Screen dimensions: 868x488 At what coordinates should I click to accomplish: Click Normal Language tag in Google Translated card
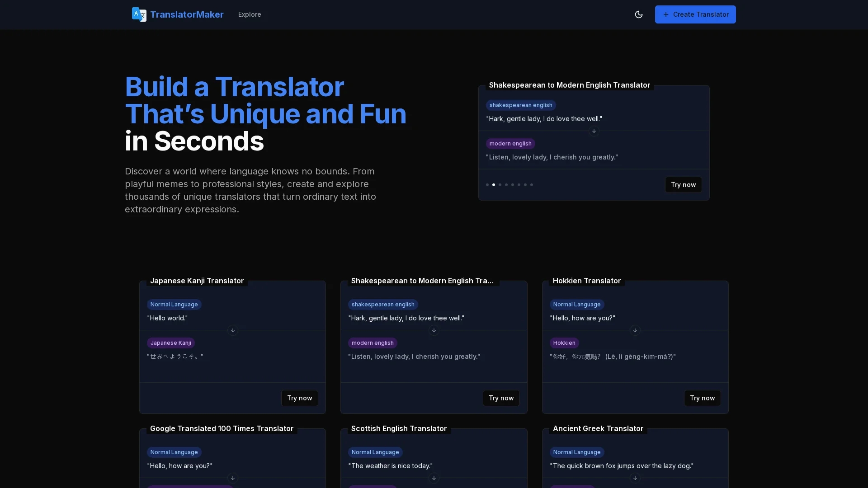click(174, 452)
